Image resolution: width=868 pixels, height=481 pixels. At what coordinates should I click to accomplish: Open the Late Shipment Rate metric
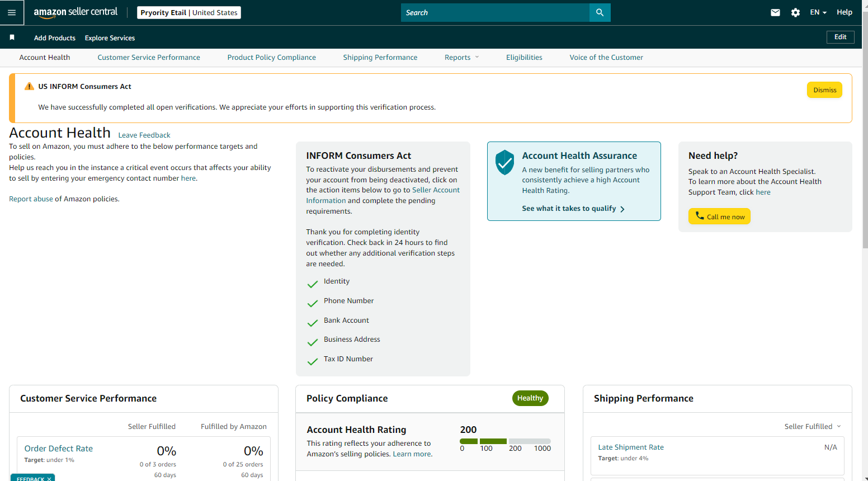pyautogui.click(x=631, y=447)
